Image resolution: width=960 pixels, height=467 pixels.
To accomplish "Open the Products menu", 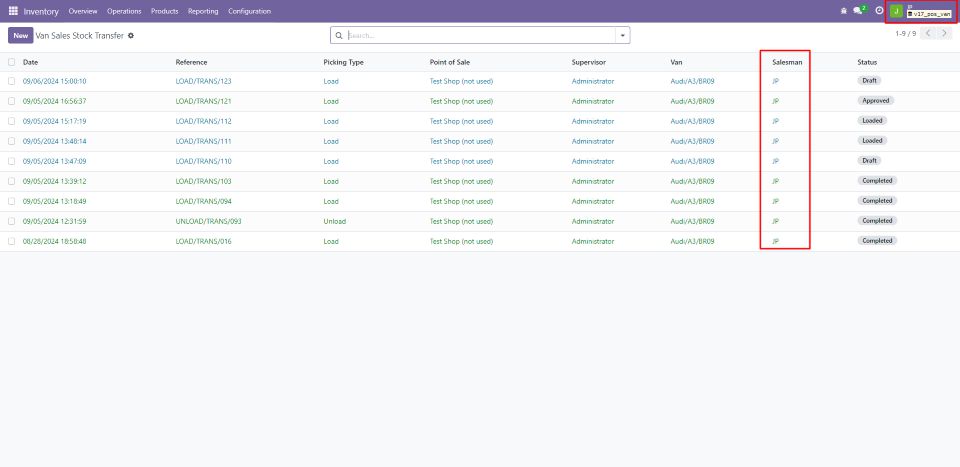I will (164, 11).
